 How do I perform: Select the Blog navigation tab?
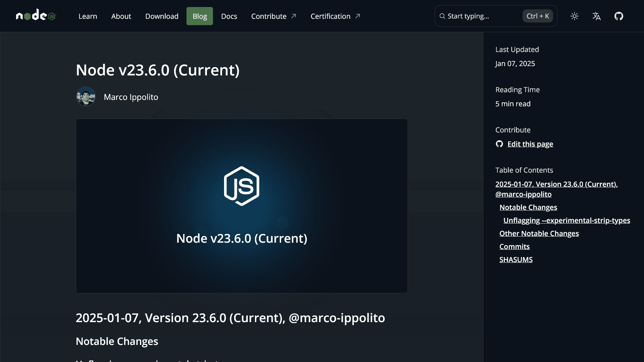(200, 16)
